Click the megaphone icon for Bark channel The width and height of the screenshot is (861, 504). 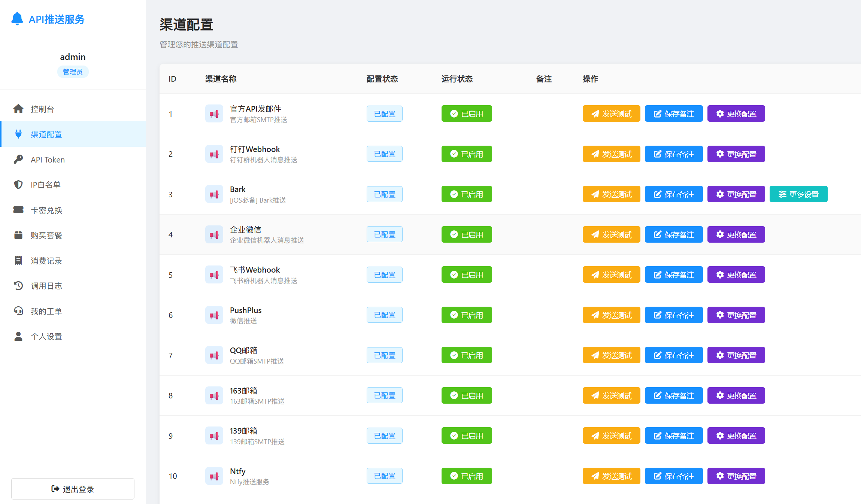pyautogui.click(x=214, y=194)
